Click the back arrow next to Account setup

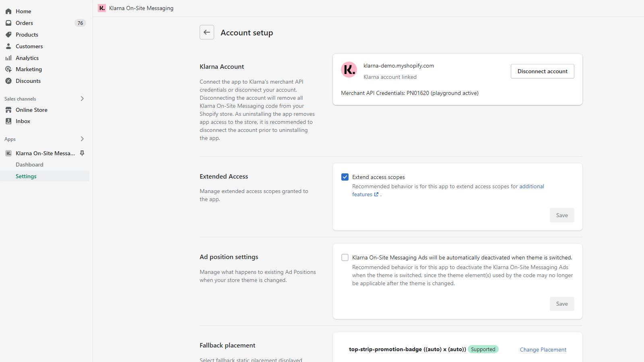(207, 32)
